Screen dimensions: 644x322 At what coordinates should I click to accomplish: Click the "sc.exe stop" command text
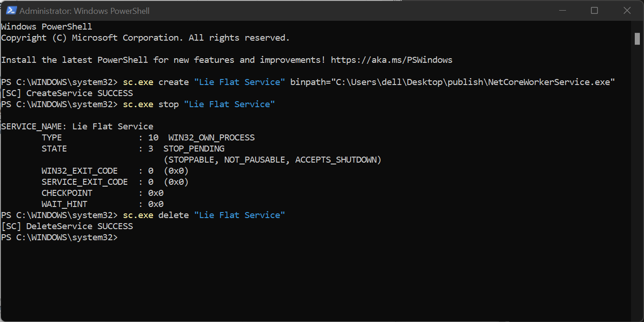151,104
